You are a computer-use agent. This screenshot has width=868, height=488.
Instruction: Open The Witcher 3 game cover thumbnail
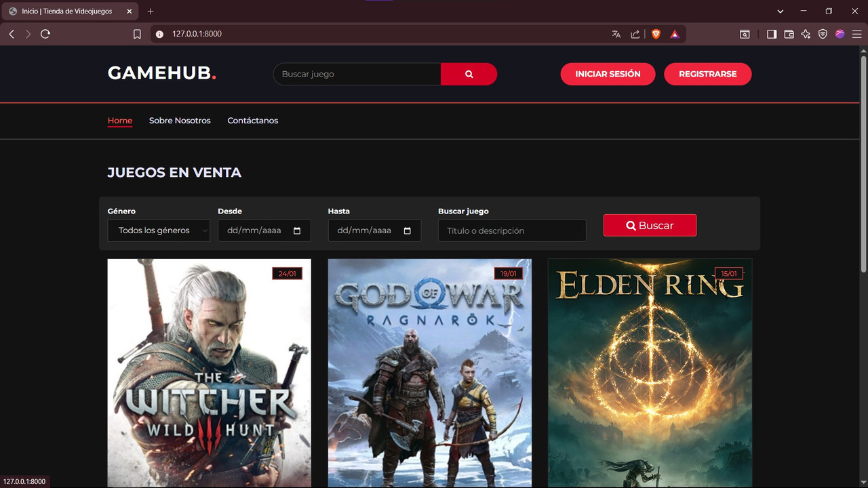coord(209,373)
